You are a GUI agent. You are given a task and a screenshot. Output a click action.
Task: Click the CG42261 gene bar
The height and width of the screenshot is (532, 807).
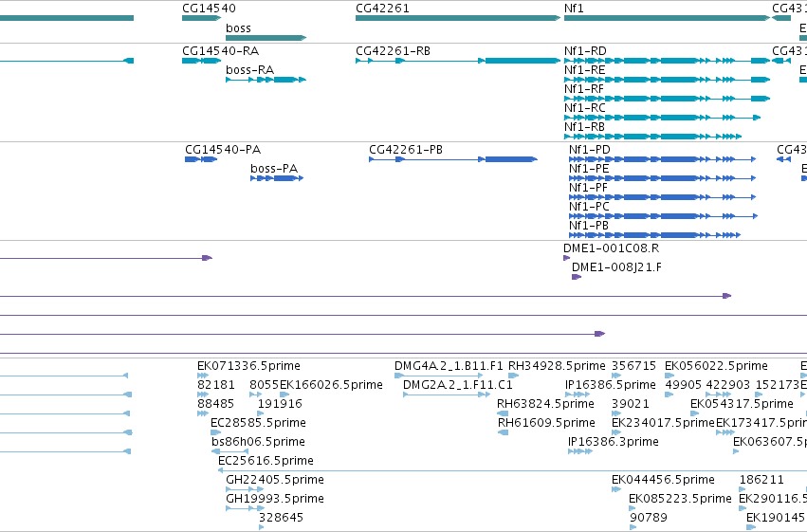click(x=458, y=18)
